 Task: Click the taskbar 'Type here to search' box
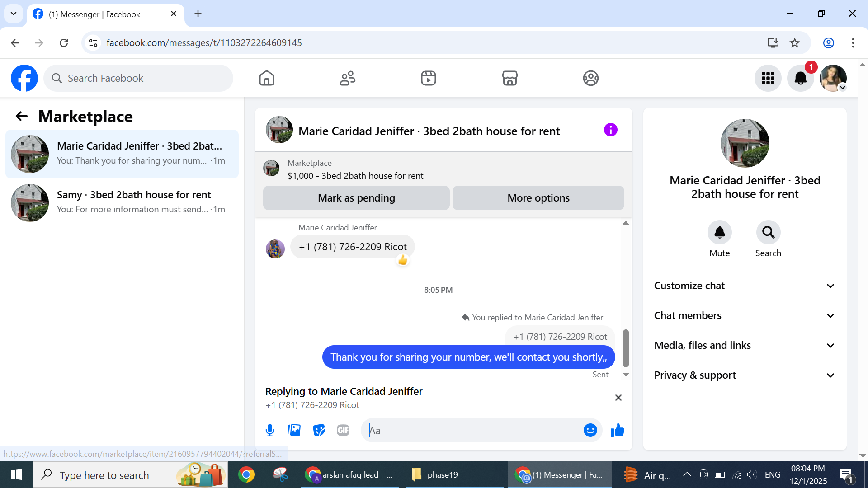tap(130, 475)
